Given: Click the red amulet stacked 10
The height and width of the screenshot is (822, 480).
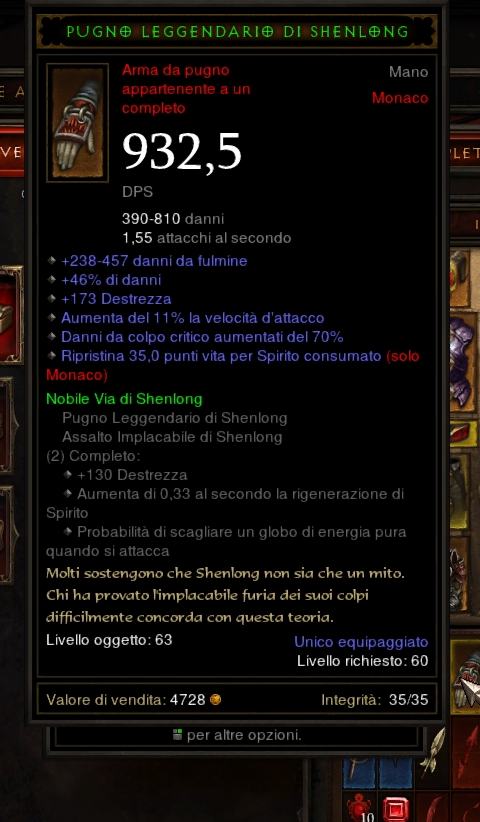Looking at the screenshot, I should [361, 809].
